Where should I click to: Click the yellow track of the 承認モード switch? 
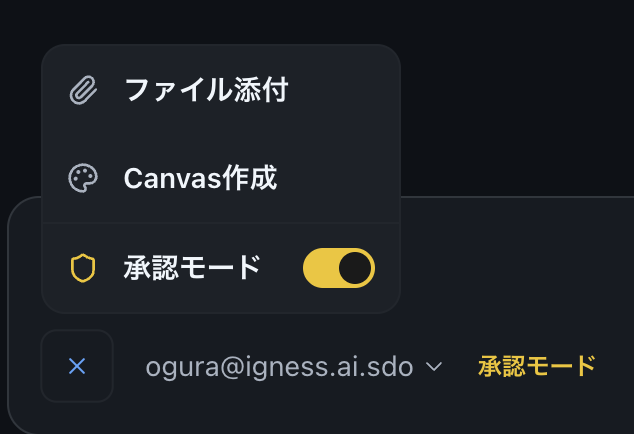click(320, 268)
